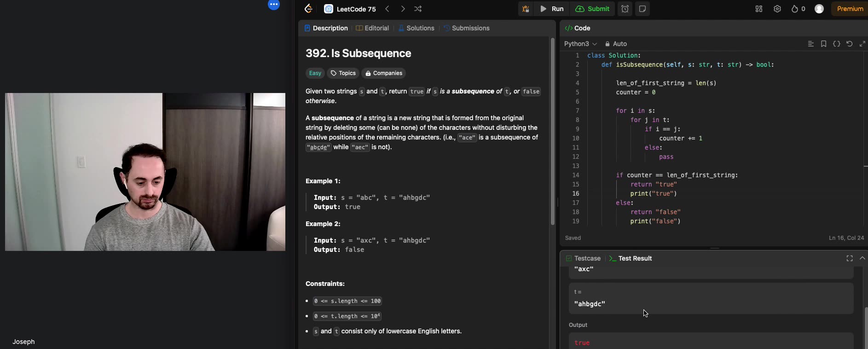Click the Easy difficulty badge
The width and height of the screenshot is (868, 349).
(315, 73)
